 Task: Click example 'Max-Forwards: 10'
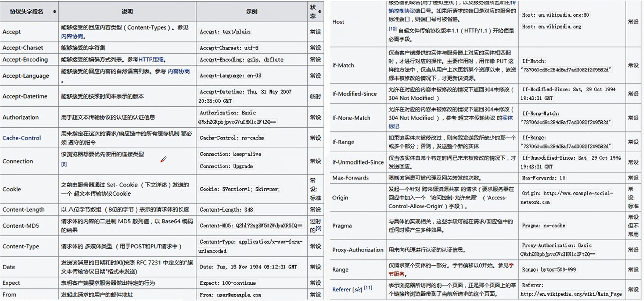(543, 178)
